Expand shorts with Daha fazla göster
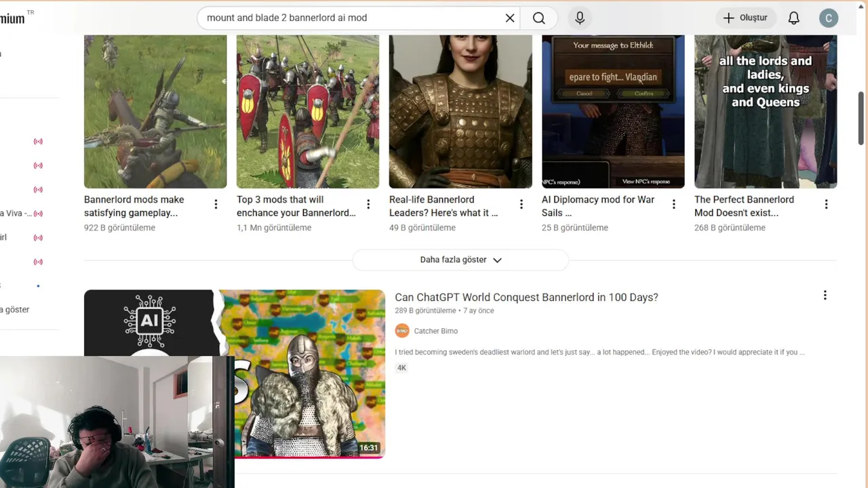Viewport: 868px width, 488px height. [460, 260]
